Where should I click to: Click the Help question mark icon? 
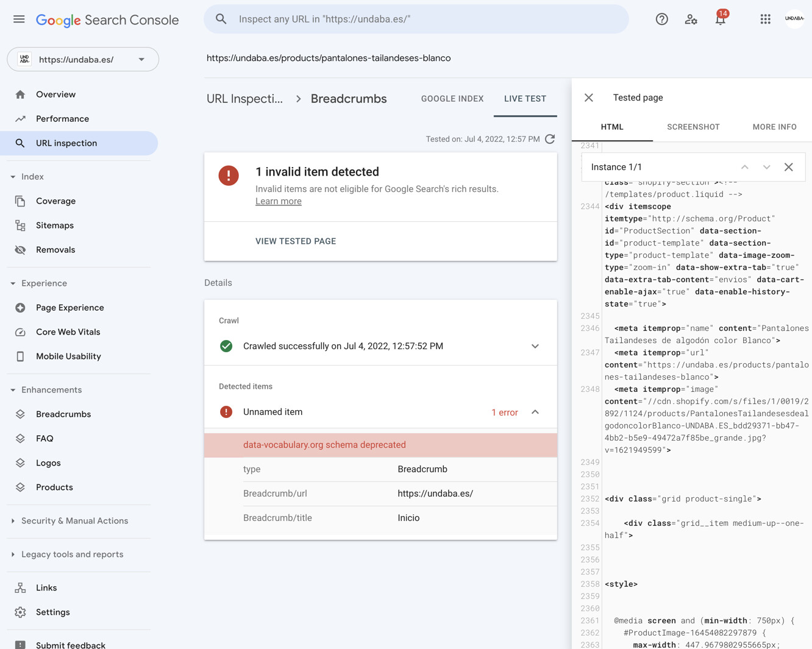[661, 20]
